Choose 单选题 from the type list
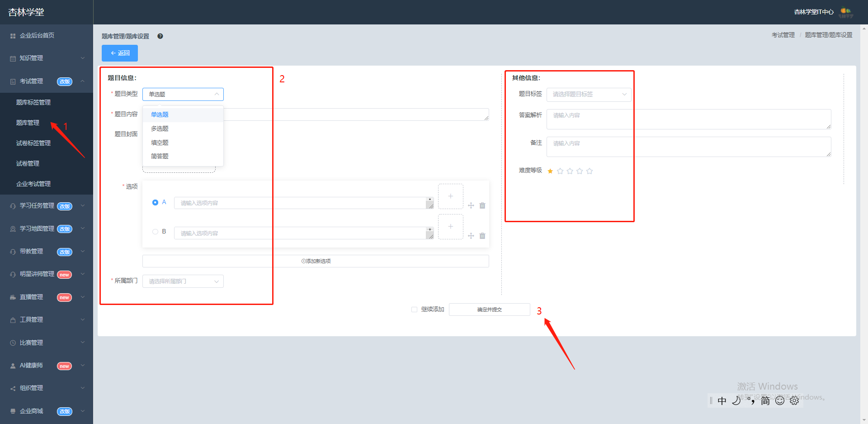Screen dimensions: 868x424 [183, 114]
